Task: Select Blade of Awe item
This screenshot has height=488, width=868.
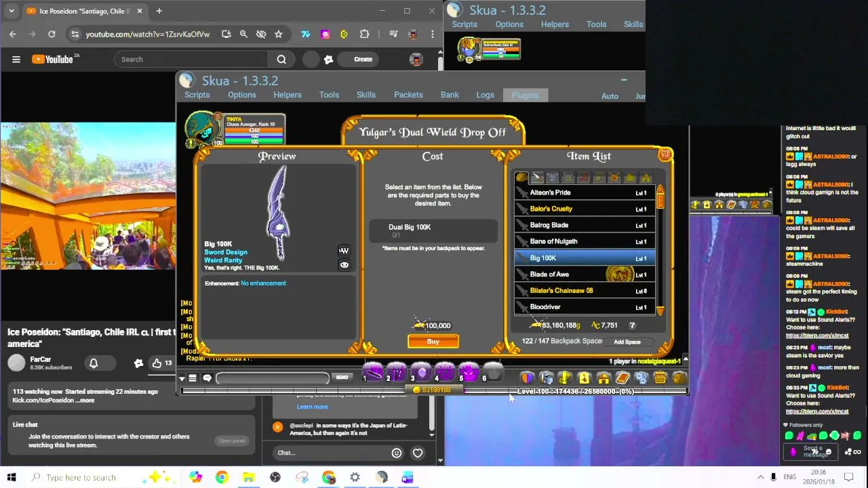Action: [x=585, y=274]
